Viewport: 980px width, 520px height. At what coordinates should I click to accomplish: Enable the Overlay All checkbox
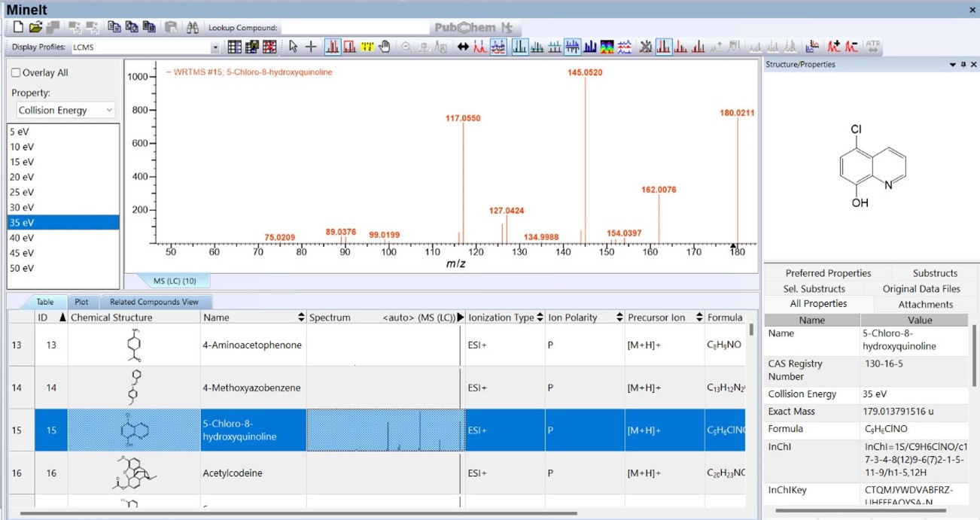[16, 73]
